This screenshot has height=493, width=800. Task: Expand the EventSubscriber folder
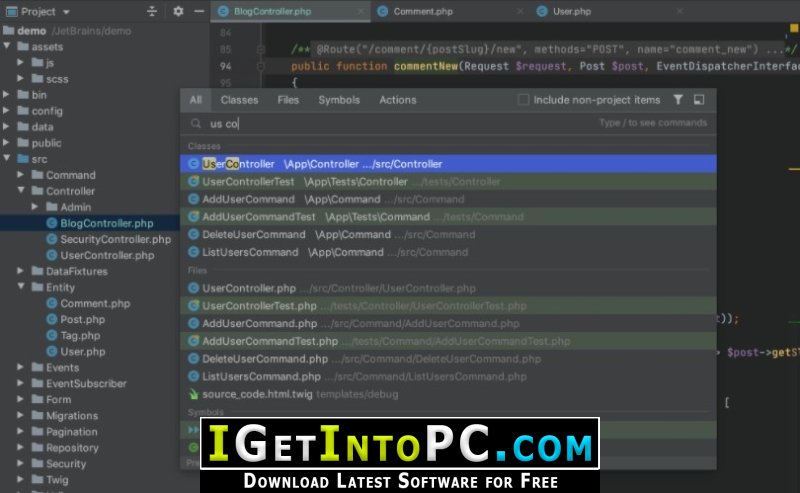20,383
